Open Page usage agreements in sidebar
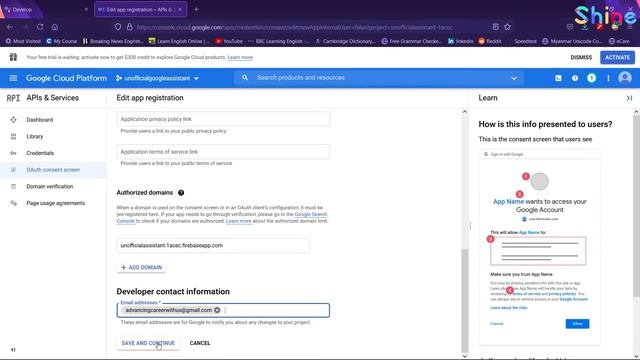This screenshot has width=640, height=360. pyautogui.click(x=53, y=203)
